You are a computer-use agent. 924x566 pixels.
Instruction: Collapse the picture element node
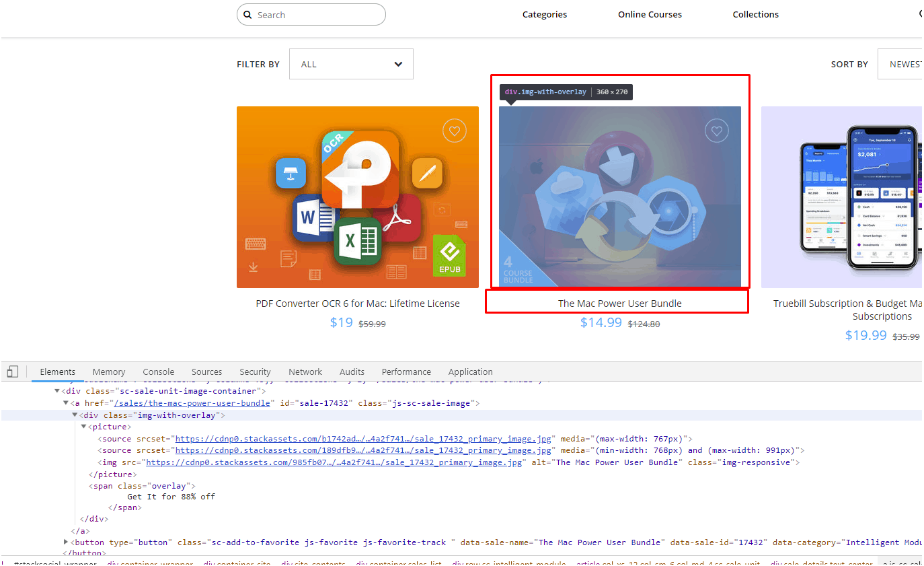click(x=84, y=427)
